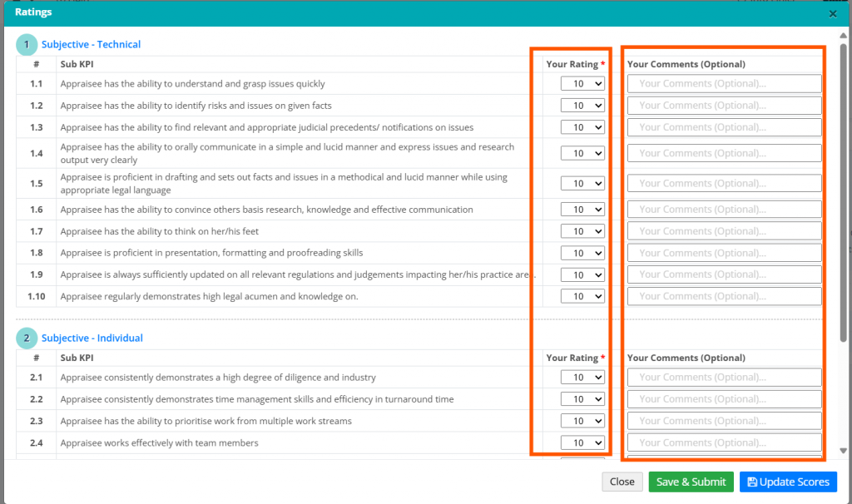Close the Ratings dialog with X icon
This screenshot has width=852, height=504.
(833, 14)
